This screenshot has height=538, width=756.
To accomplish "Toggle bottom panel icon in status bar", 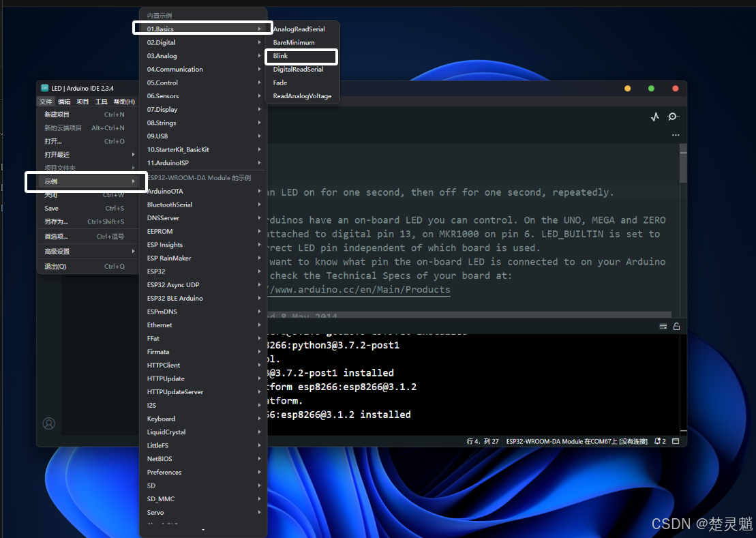I will pos(676,441).
